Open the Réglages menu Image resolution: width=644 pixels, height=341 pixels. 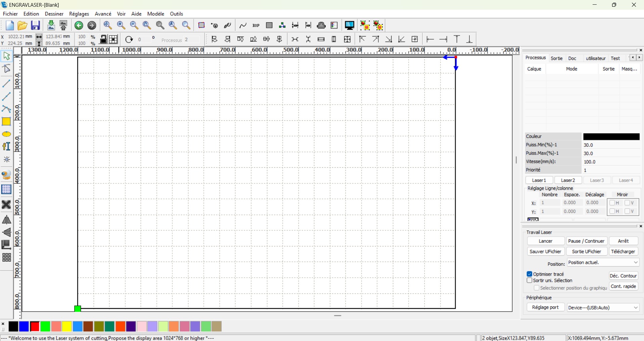coord(79,14)
